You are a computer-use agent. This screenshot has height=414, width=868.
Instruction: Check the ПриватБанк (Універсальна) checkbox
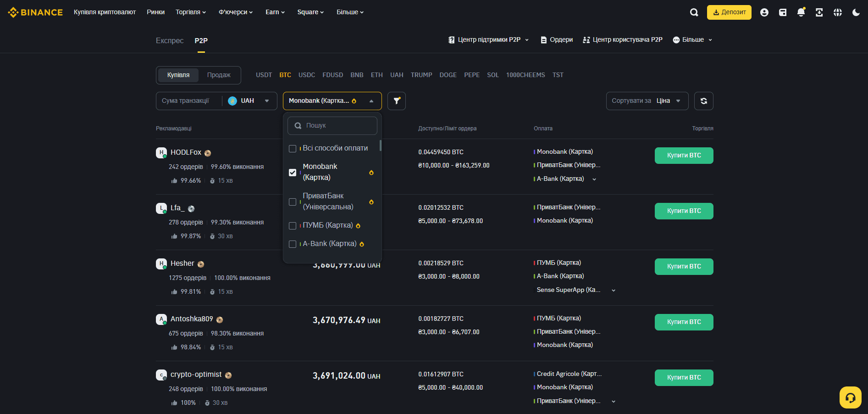point(293,202)
